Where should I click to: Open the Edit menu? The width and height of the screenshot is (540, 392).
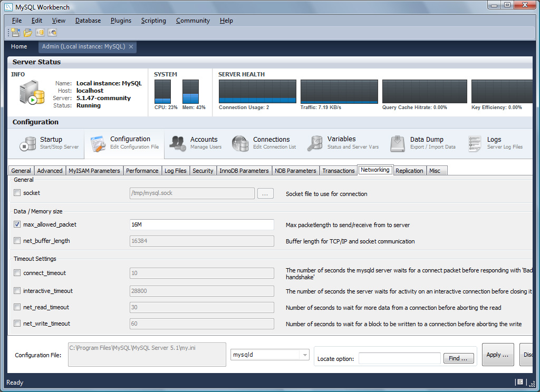(x=37, y=21)
